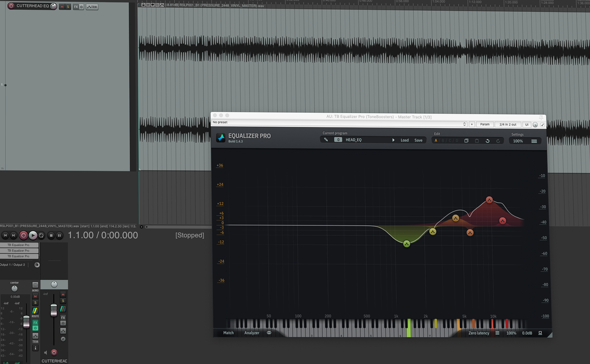Adjust the master pan knob labeled center

(14, 288)
